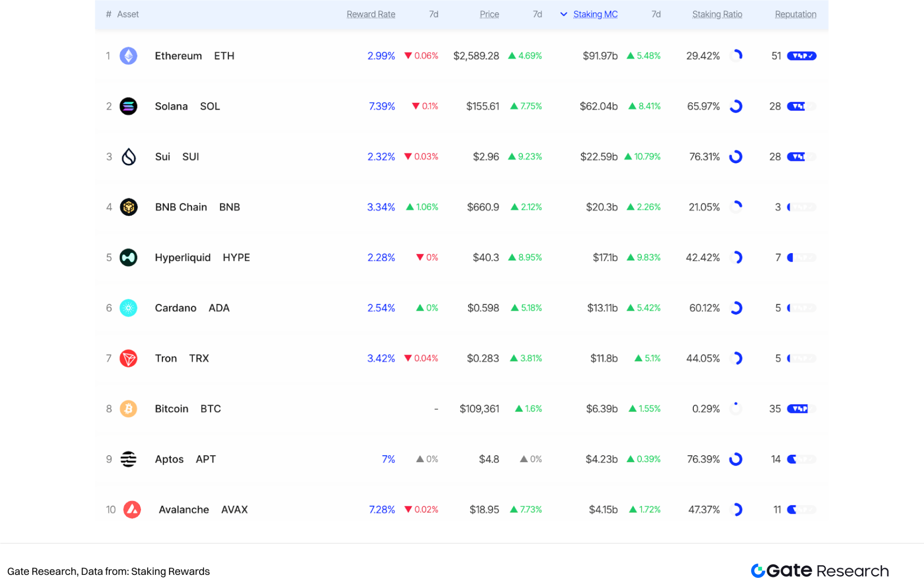Click BNB Chain 7d reward change 1.06%
This screenshot has height=578, width=924.
[422, 207]
